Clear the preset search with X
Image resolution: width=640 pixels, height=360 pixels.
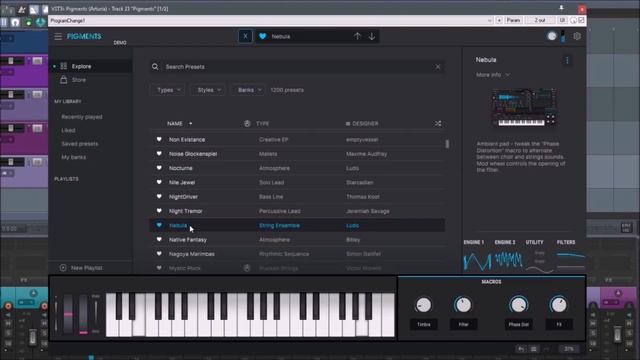click(x=438, y=67)
